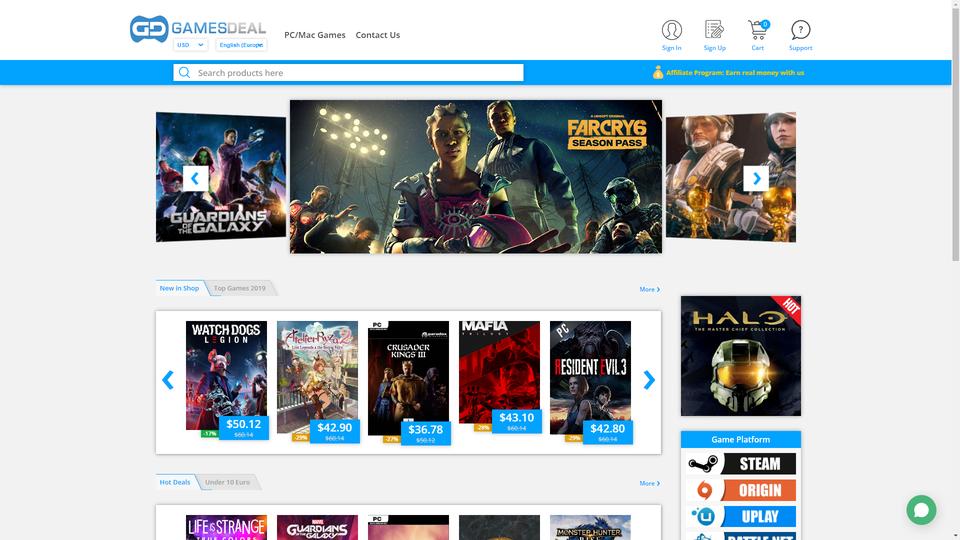Click the Game Platform header
This screenshot has width=960, height=540.
coord(741,440)
